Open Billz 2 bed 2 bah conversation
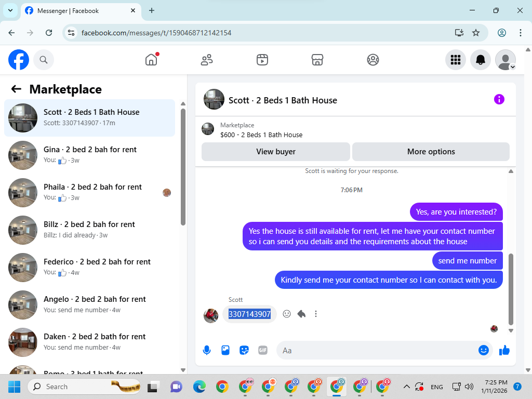 pos(89,230)
